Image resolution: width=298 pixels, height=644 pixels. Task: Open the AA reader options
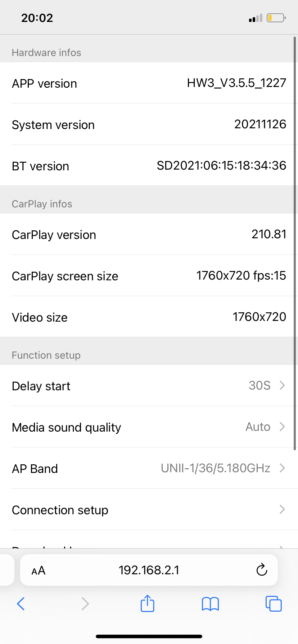[x=39, y=570]
